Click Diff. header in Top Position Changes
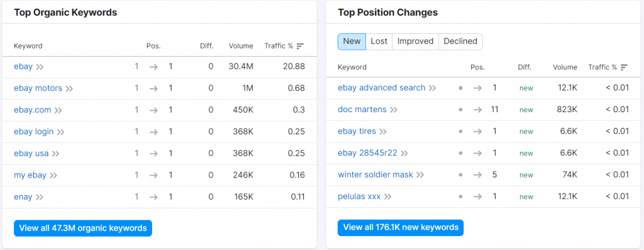 click(x=525, y=67)
